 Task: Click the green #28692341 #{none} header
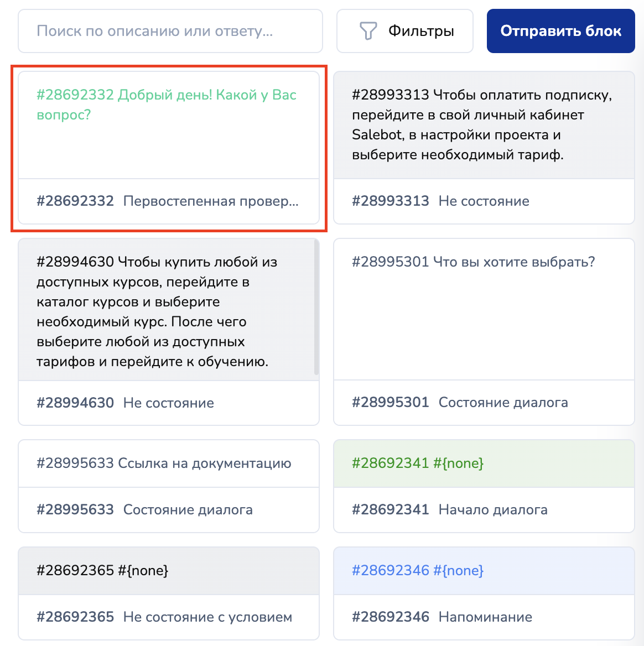[418, 463]
